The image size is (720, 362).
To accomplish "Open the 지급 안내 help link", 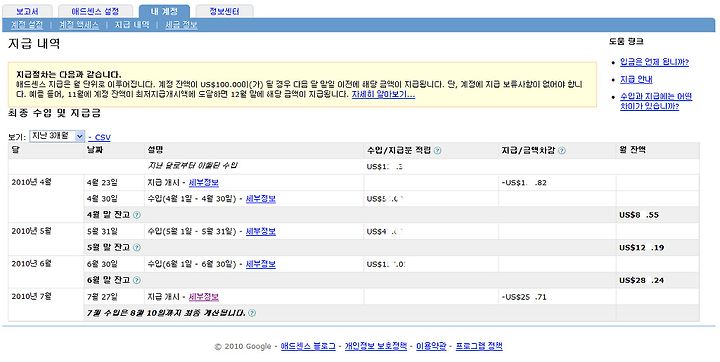I will (x=636, y=79).
